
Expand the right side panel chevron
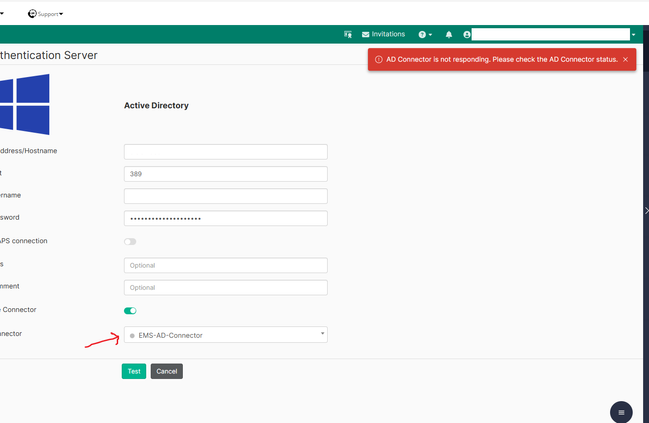[x=647, y=211]
